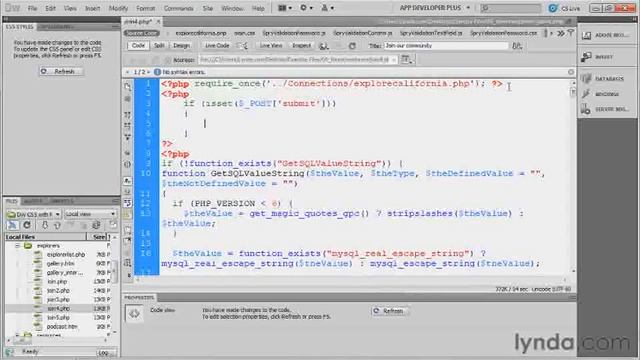The image size is (640, 360).
Task: Select the Source Code button
Action: pos(142,33)
